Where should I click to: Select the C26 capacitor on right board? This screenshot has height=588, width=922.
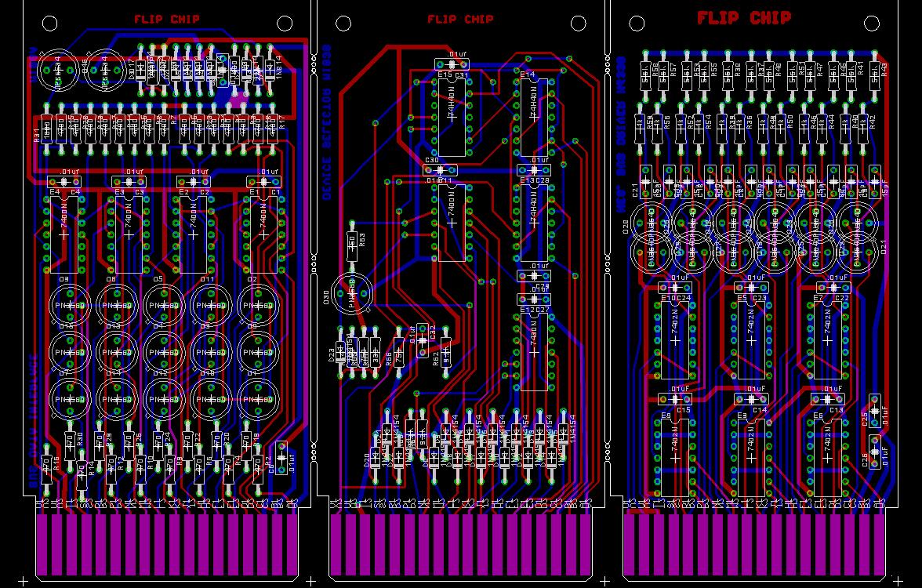point(874,452)
